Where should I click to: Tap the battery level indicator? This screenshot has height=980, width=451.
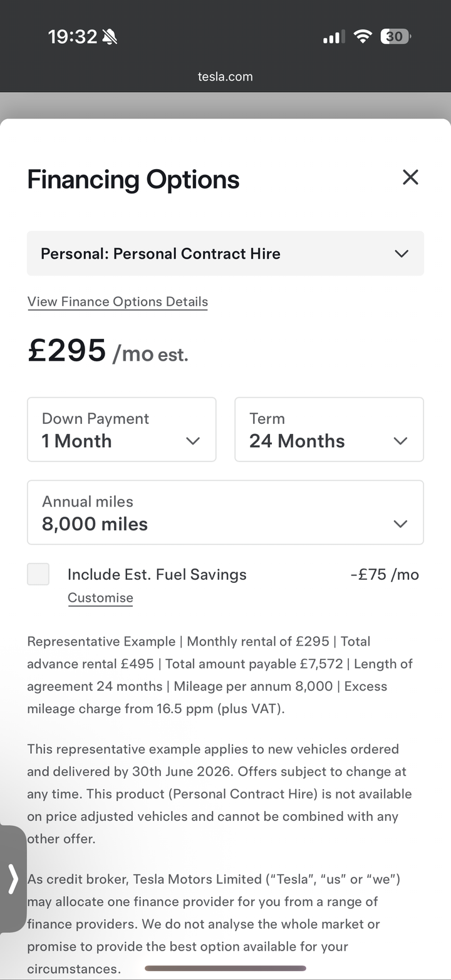[x=395, y=36]
